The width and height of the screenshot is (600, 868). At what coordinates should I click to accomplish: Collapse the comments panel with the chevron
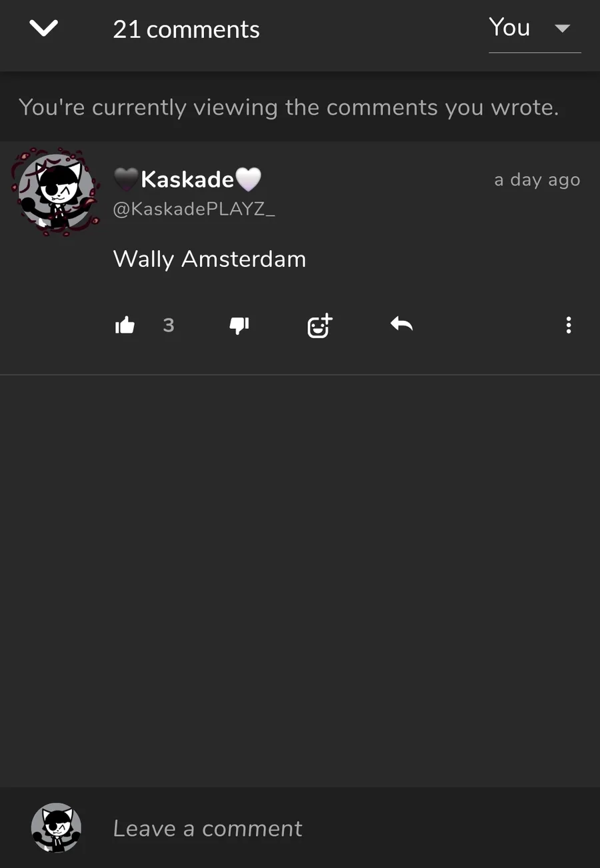click(44, 28)
